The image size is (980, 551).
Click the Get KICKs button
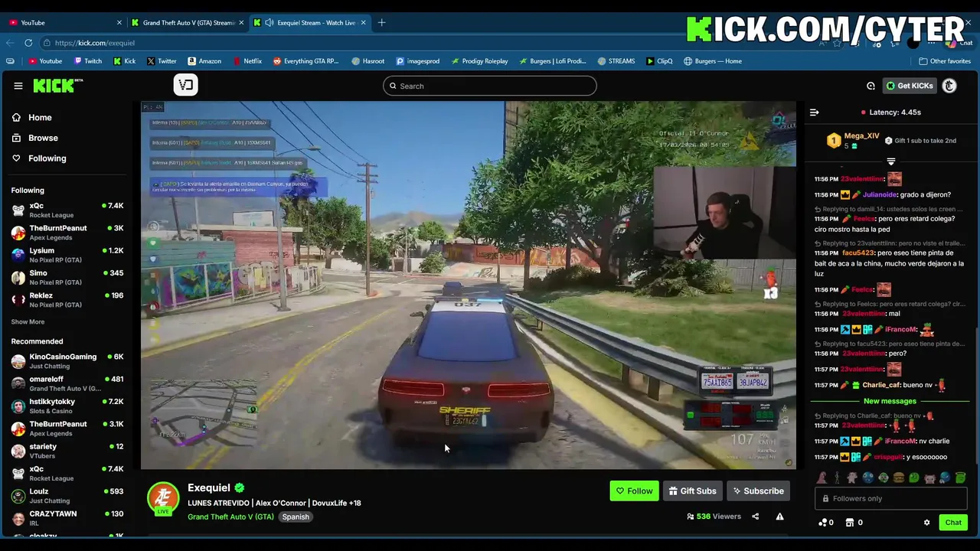click(910, 86)
